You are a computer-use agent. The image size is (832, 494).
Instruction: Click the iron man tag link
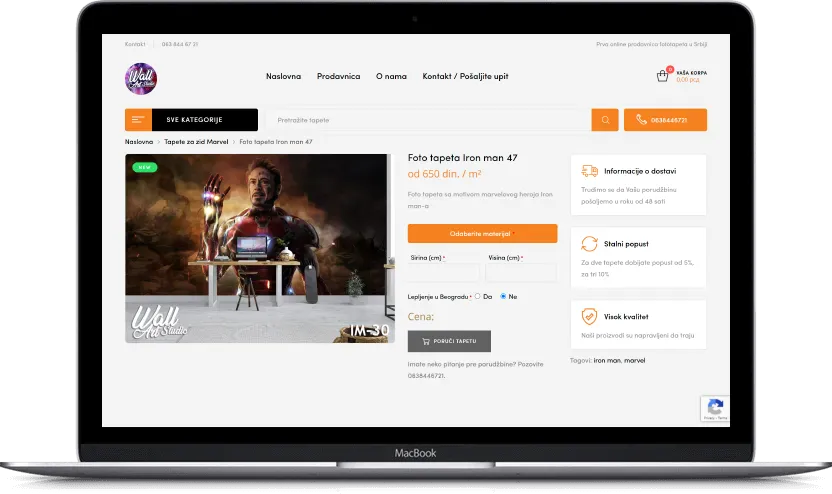pos(607,360)
